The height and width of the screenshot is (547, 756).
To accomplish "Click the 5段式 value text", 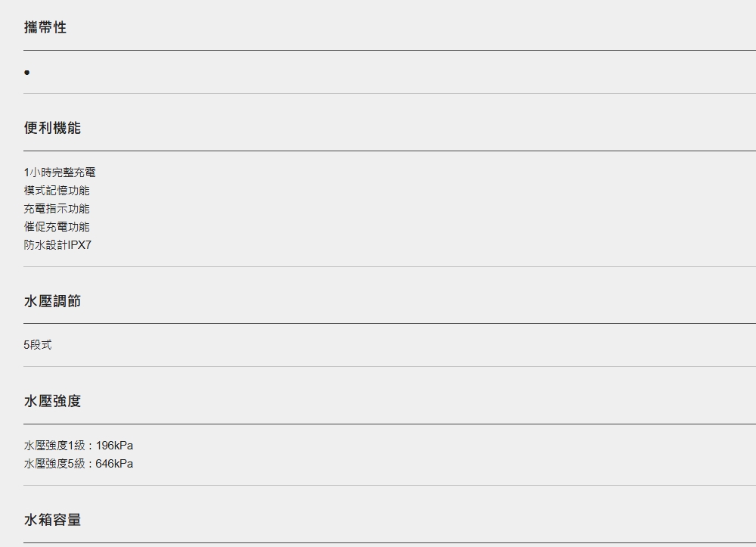I will 38,344.
